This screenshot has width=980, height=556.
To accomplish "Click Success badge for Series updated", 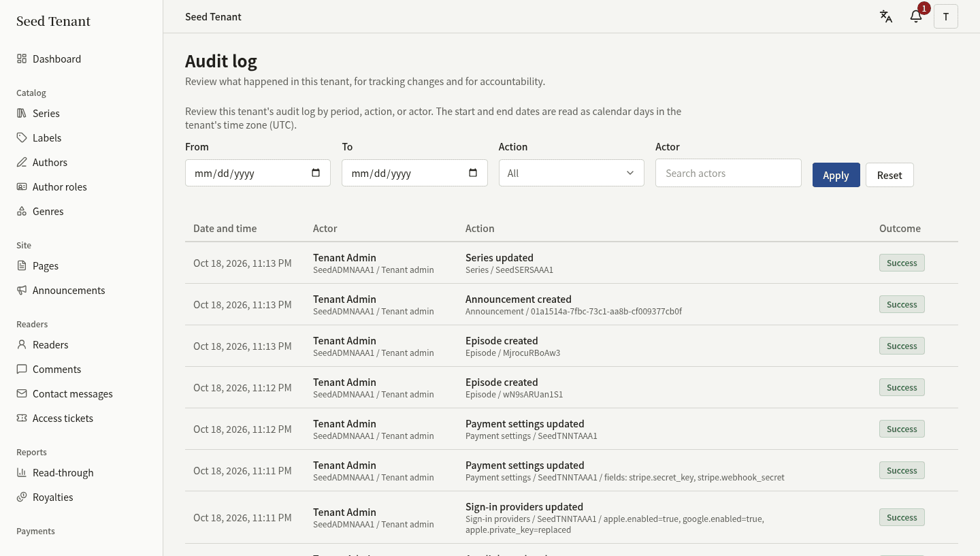I will (x=902, y=263).
